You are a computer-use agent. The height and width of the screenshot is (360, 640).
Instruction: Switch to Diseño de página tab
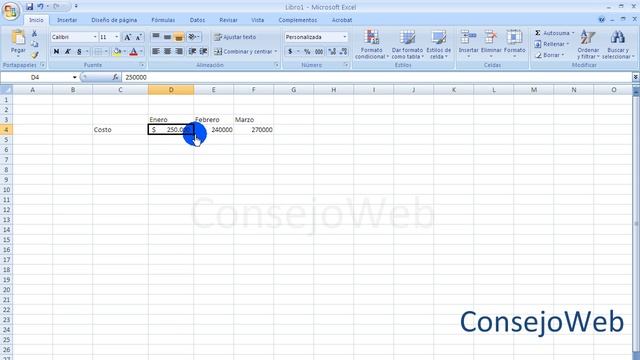114,20
